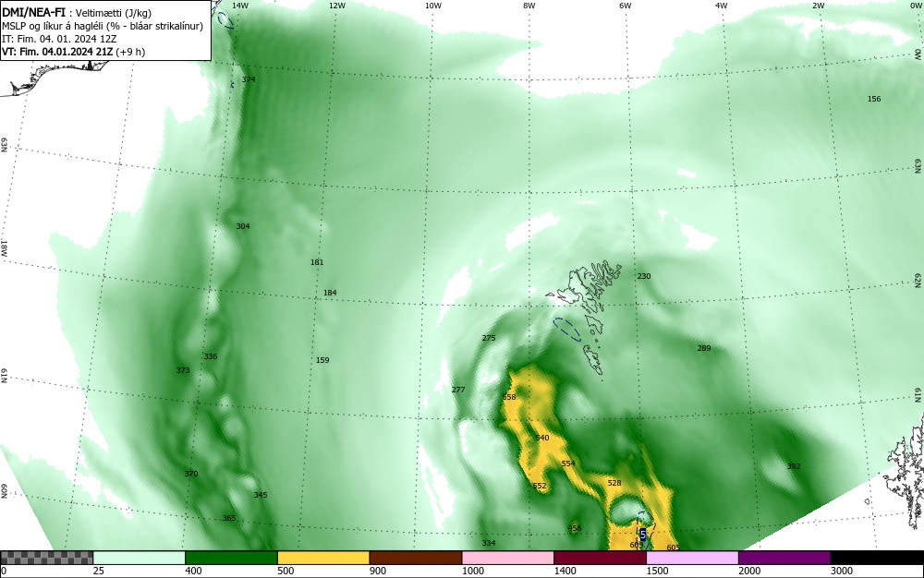Click the legend threshold label "25"
Viewport: 924px width, 578px height.
coord(99,571)
